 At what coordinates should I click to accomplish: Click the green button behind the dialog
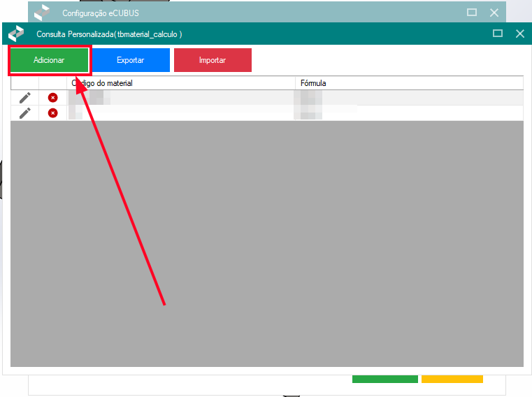(384, 380)
